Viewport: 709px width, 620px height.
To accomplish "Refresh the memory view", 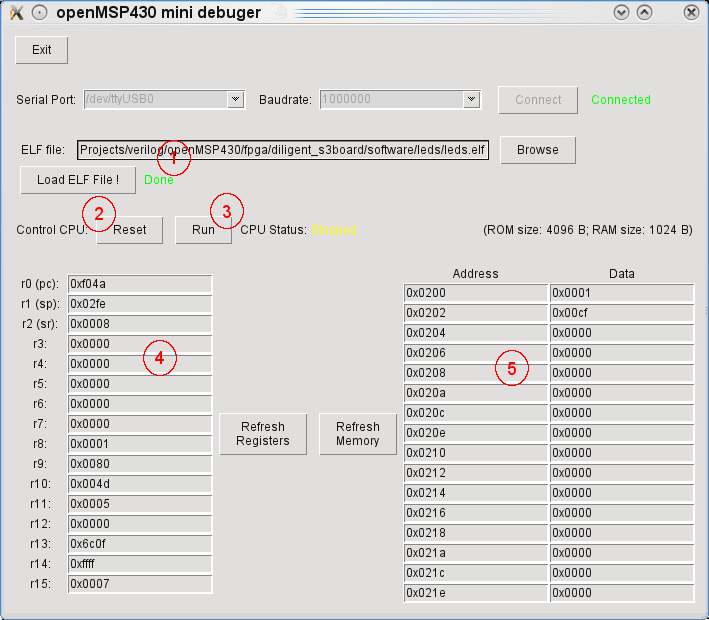I will pyautogui.click(x=358, y=434).
